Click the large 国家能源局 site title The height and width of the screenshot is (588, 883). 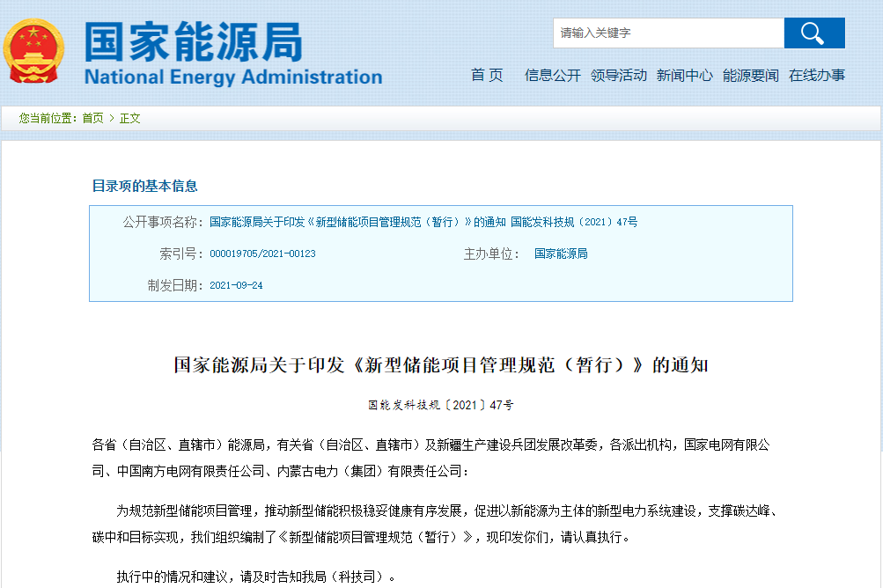pyautogui.click(x=194, y=41)
